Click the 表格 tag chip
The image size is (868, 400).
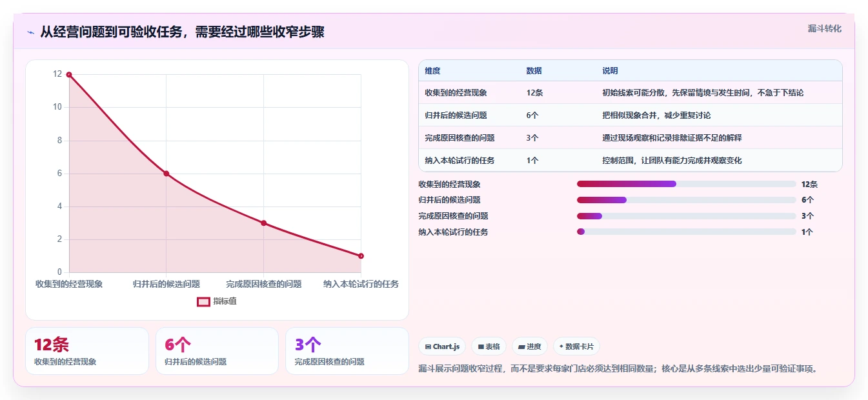[x=489, y=346]
